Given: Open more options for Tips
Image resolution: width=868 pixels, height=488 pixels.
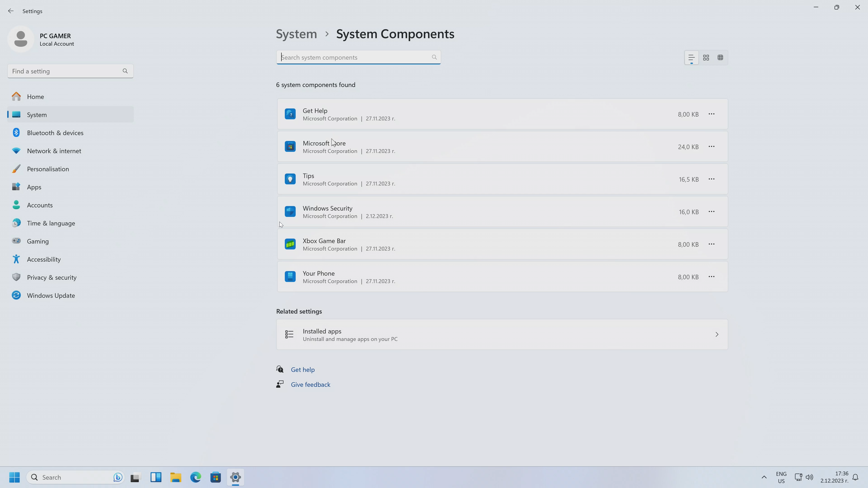Looking at the screenshot, I should [x=711, y=179].
